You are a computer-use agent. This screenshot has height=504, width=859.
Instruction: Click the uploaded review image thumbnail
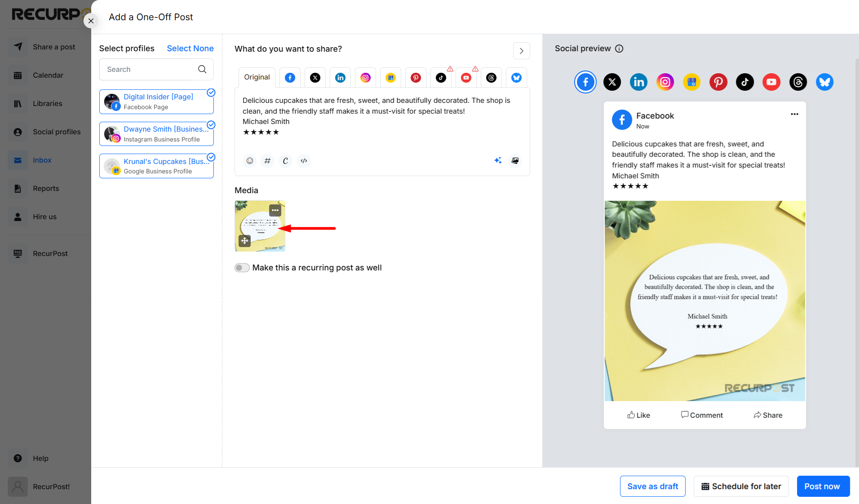[x=260, y=226]
